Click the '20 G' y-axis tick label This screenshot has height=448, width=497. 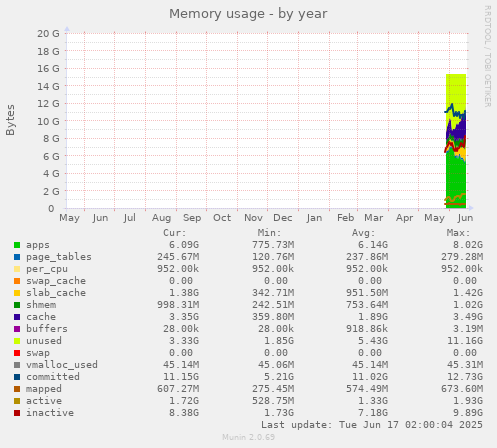(48, 34)
